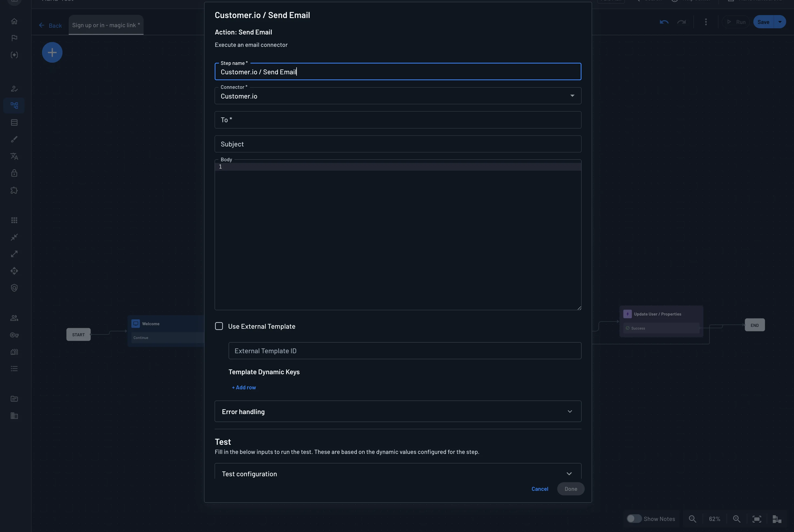794x532 pixels.
Task: Open the four-diamonds sidebar icon
Action: [x=14, y=271]
